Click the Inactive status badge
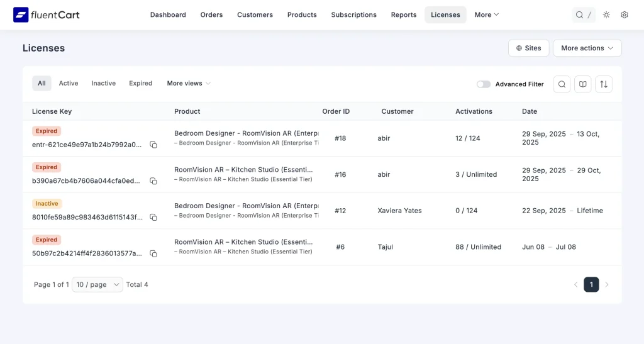This screenshot has height=344, width=644. point(47,204)
